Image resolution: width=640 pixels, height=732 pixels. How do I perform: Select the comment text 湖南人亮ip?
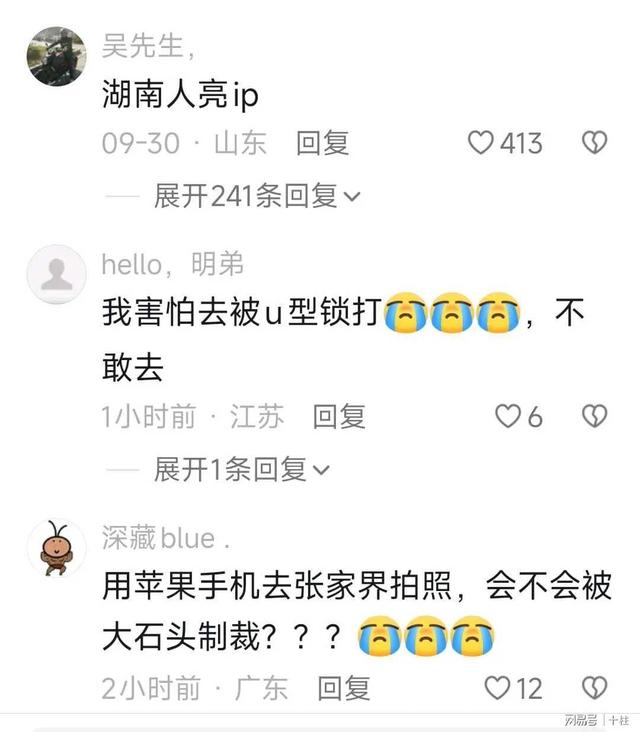(180, 94)
